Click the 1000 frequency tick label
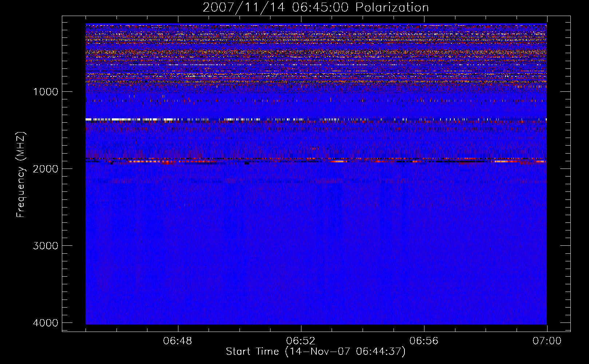Screen dimensions: 589x364 [46, 92]
